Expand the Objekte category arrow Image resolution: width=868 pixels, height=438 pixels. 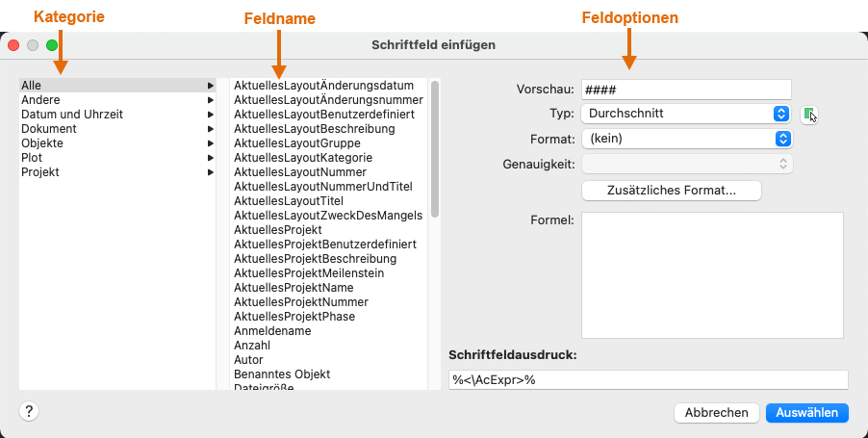pos(210,143)
